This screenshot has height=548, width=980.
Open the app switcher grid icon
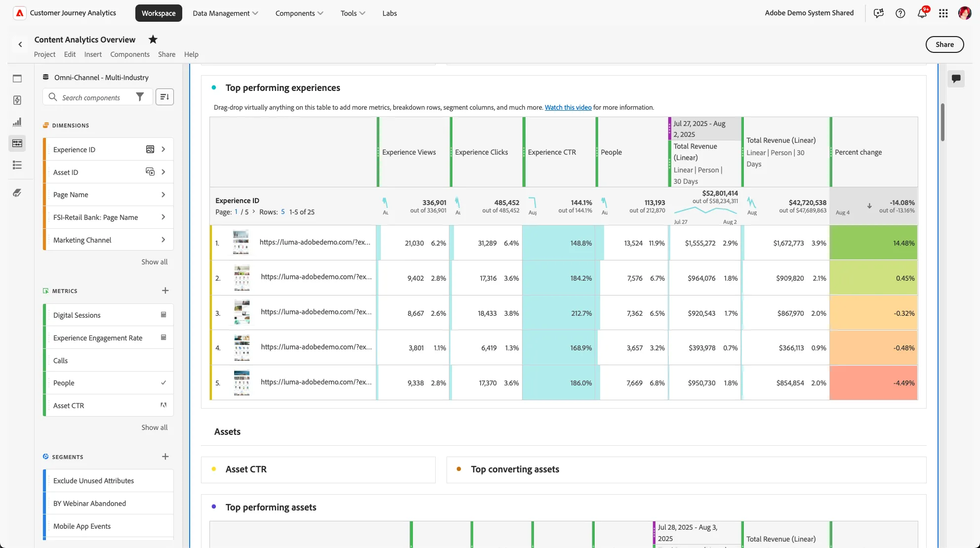(943, 13)
